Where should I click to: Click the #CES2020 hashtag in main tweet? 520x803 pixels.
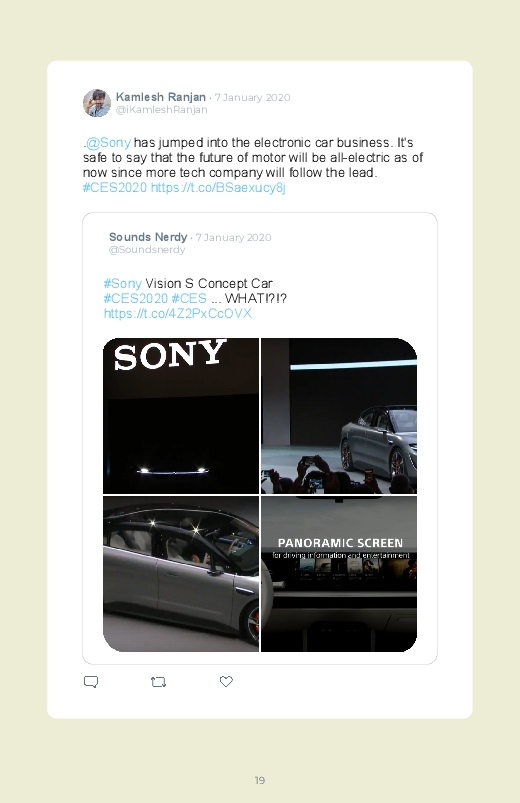coord(115,187)
